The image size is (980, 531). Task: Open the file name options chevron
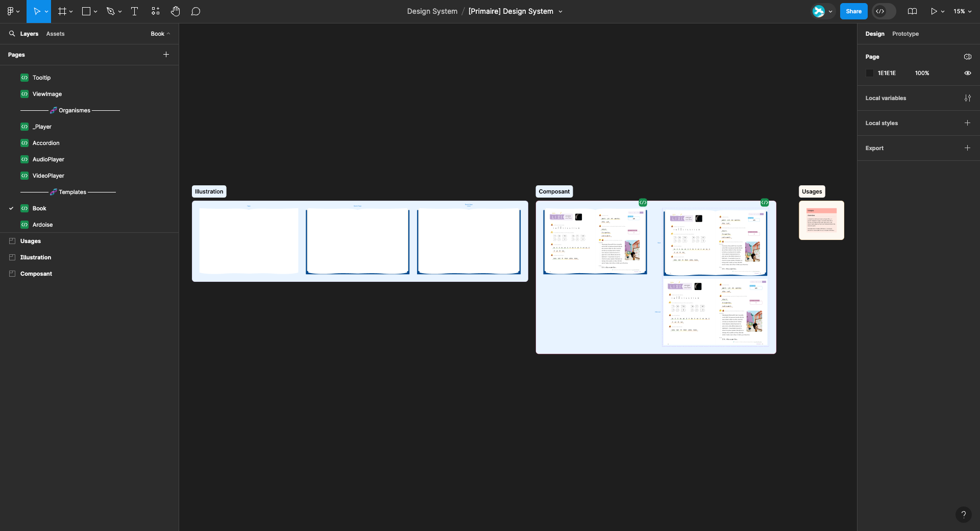560,11
